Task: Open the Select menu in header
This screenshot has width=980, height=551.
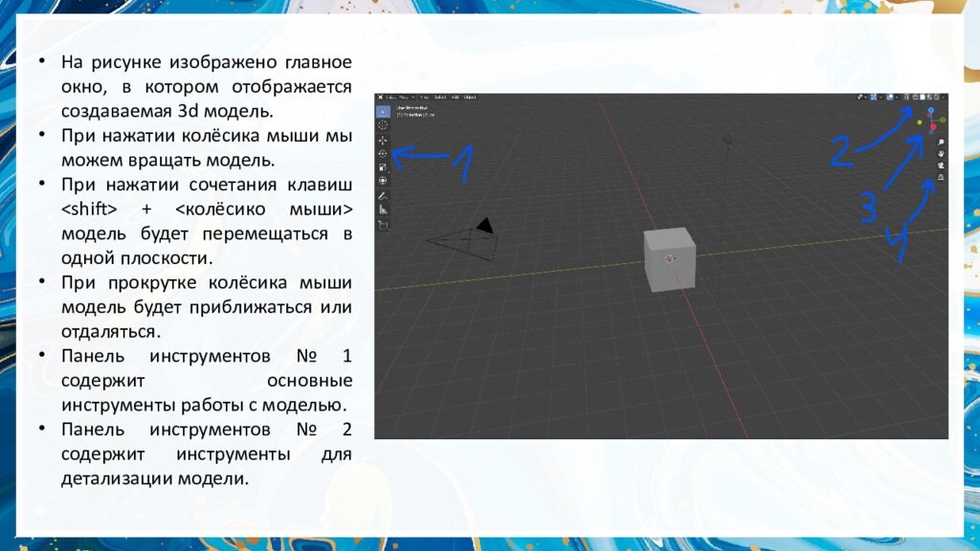Action: click(440, 97)
